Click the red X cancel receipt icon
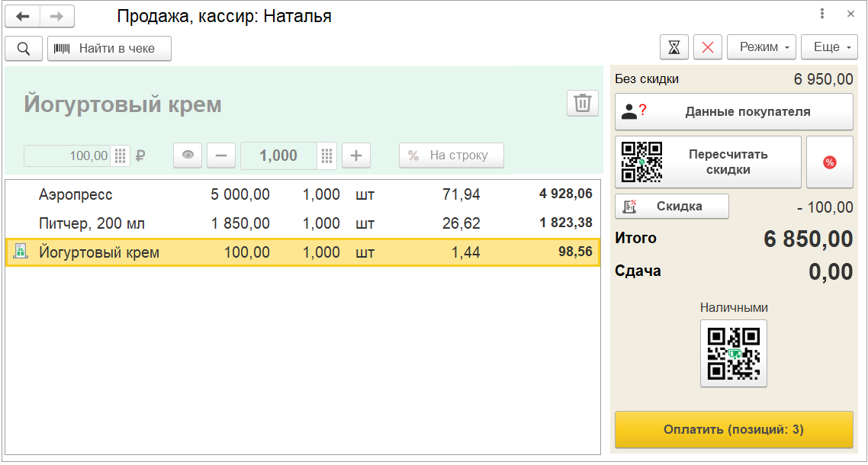Screen dimensions: 868x465 (x=708, y=47)
